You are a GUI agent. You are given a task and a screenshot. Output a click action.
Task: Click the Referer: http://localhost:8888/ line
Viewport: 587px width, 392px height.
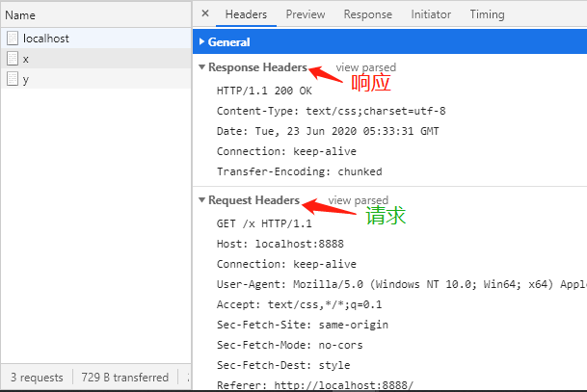point(315,385)
